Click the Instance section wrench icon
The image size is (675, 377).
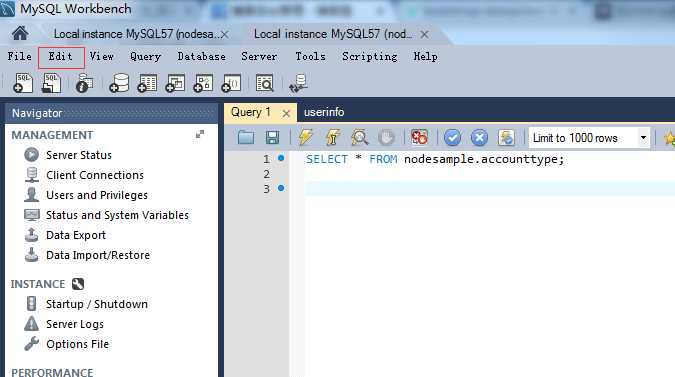click(78, 284)
